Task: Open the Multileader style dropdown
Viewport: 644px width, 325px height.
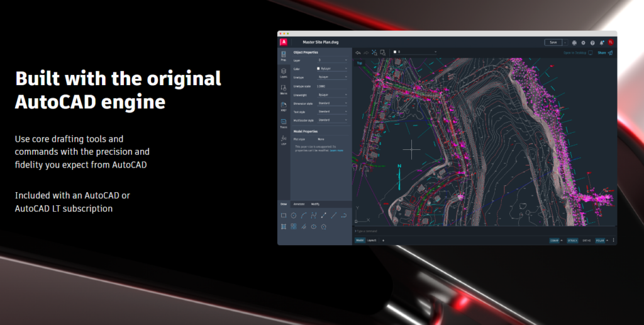Action: coord(332,120)
